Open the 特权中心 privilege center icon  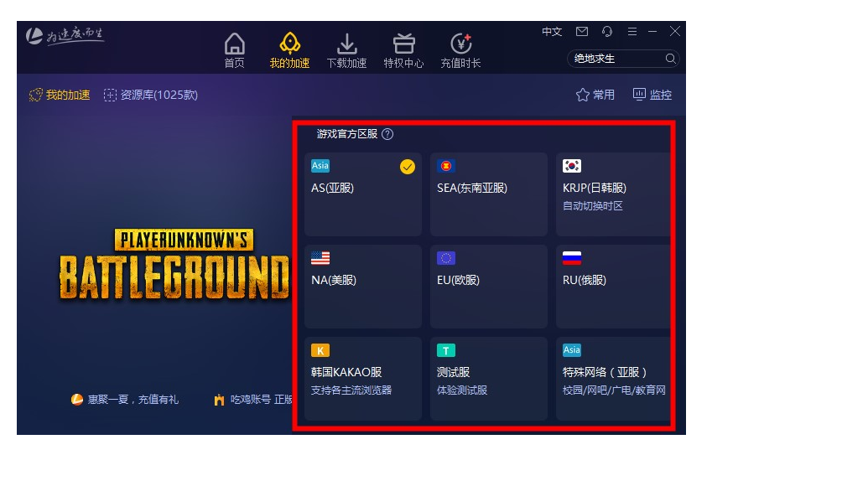403,48
